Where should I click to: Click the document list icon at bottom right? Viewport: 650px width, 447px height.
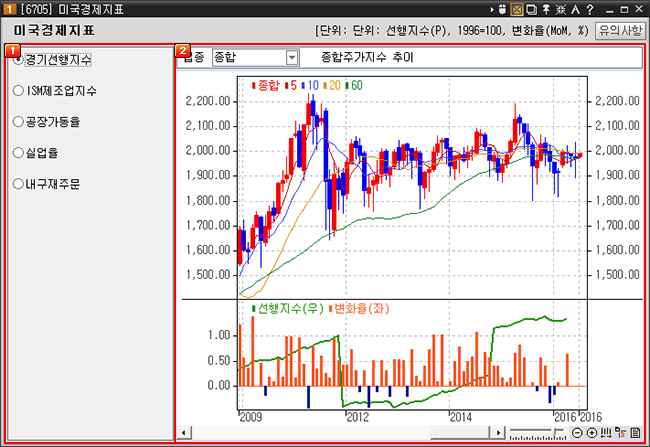coord(636,433)
